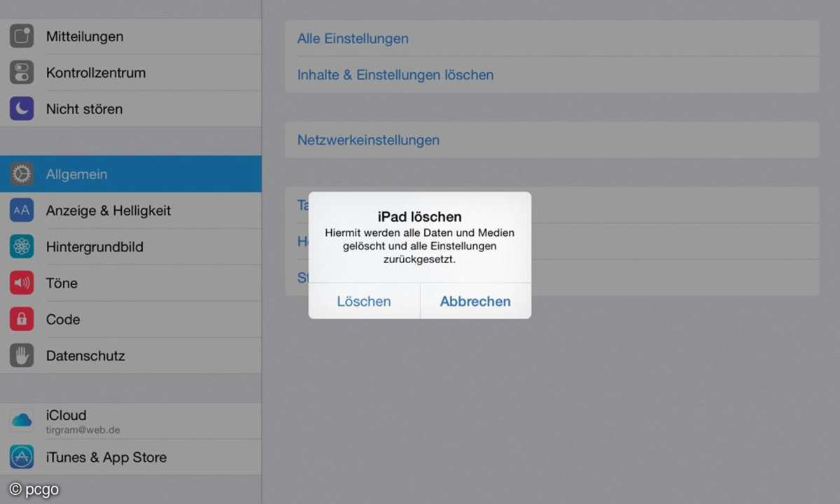Open Anzeige & Helligkeit AA icon
Screen dimensions: 840x504
tap(22, 211)
